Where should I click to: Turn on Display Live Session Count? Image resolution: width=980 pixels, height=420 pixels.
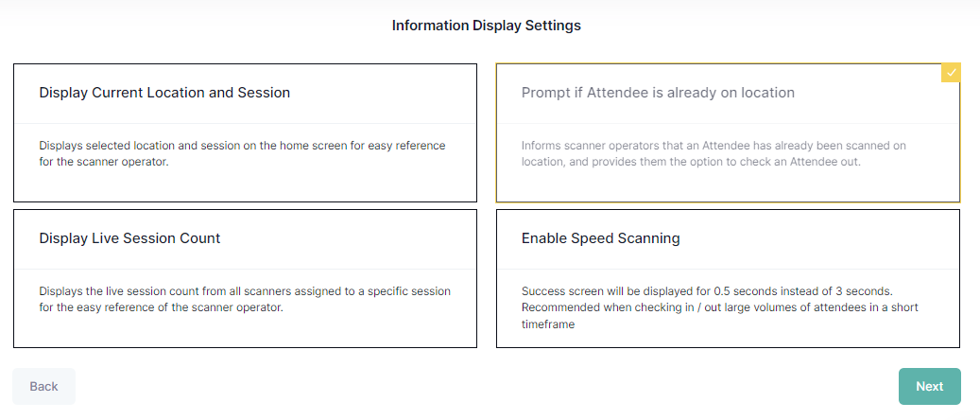(x=245, y=278)
